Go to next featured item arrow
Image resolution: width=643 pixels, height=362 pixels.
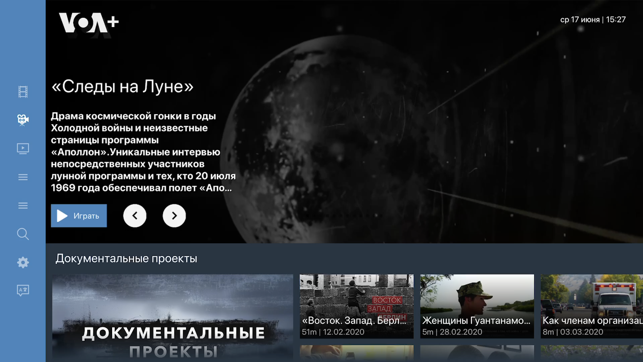[174, 216]
